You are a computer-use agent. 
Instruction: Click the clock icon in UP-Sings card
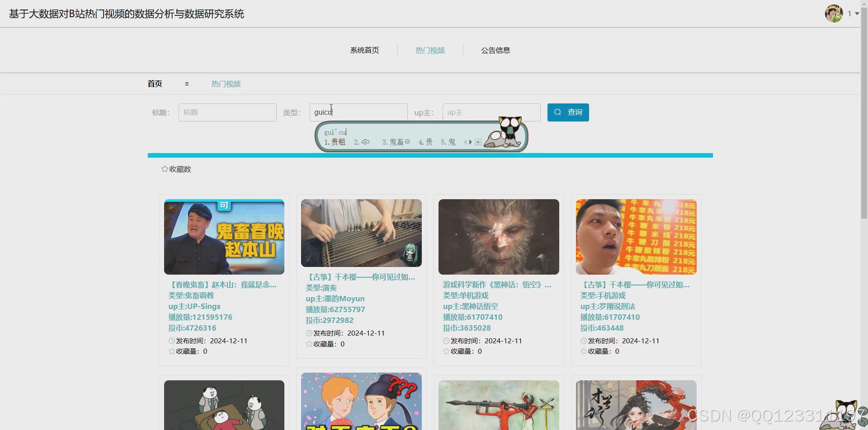click(172, 341)
